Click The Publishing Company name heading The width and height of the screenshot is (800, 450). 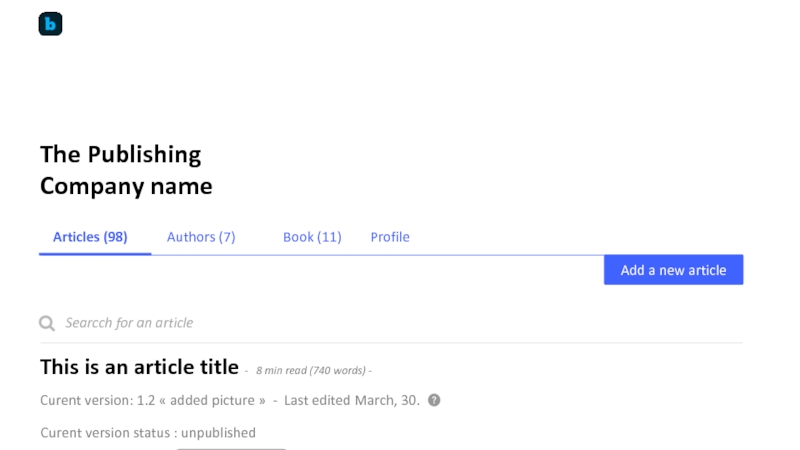(126, 170)
